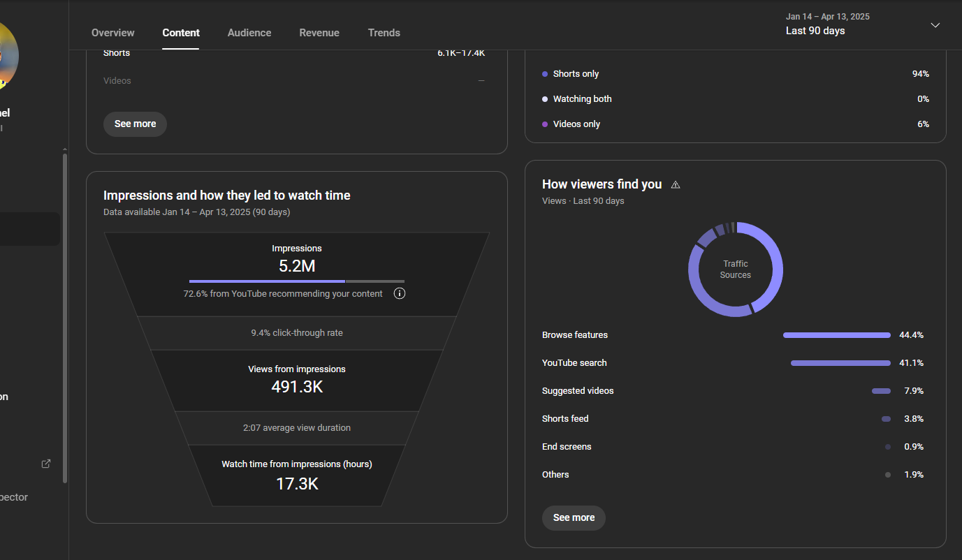Switch to the Overview tab

pos(113,33)
